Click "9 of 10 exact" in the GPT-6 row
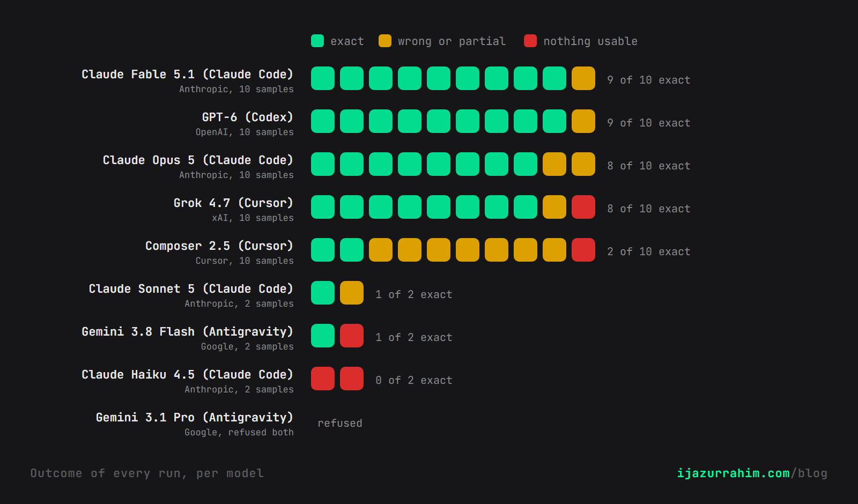858x504 pixels. [x=649, y=123]
